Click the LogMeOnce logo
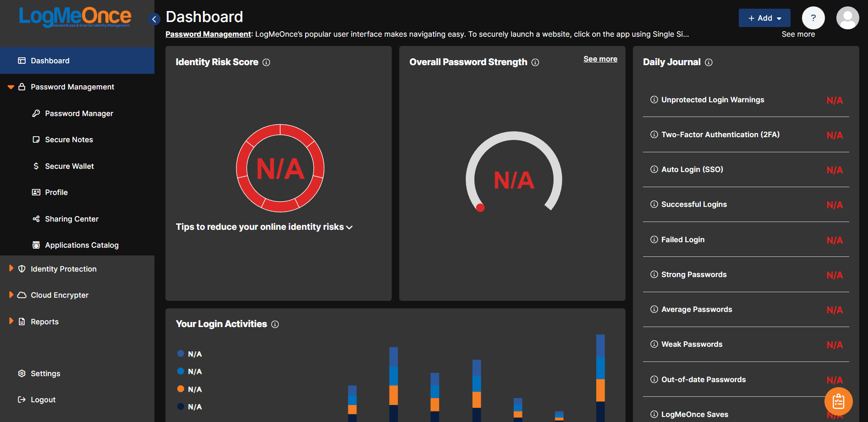The image size is (868, 422). tap(75, 17)
